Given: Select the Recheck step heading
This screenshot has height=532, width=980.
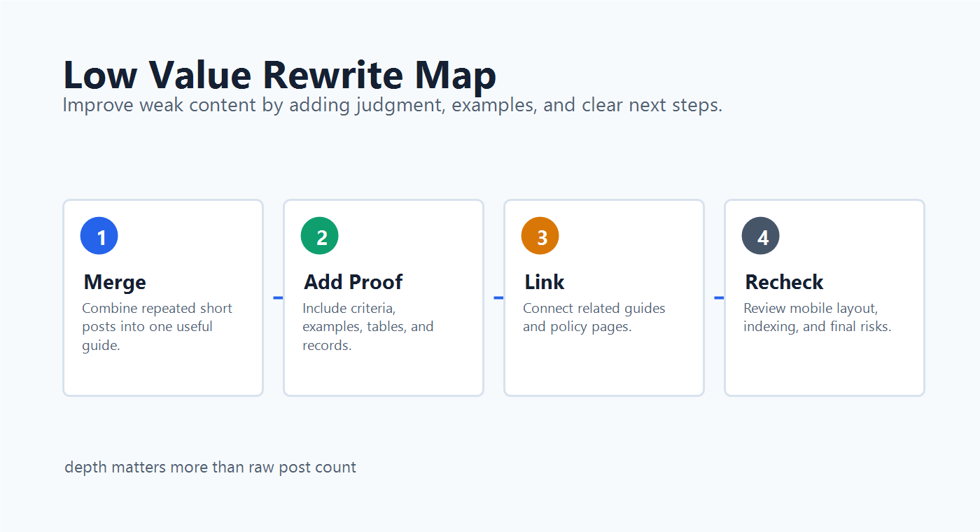Looking at the screenshot, I should (784, 282).
